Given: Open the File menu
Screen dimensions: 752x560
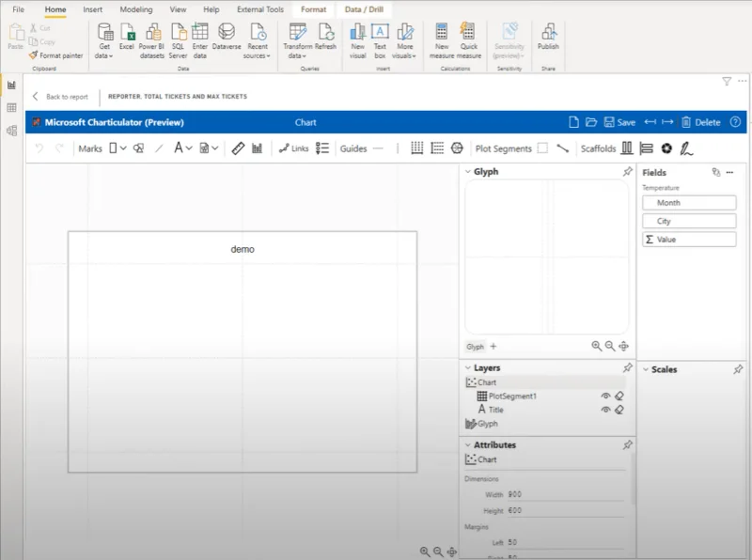Looking at the screenshot, I should pos(18,9).
